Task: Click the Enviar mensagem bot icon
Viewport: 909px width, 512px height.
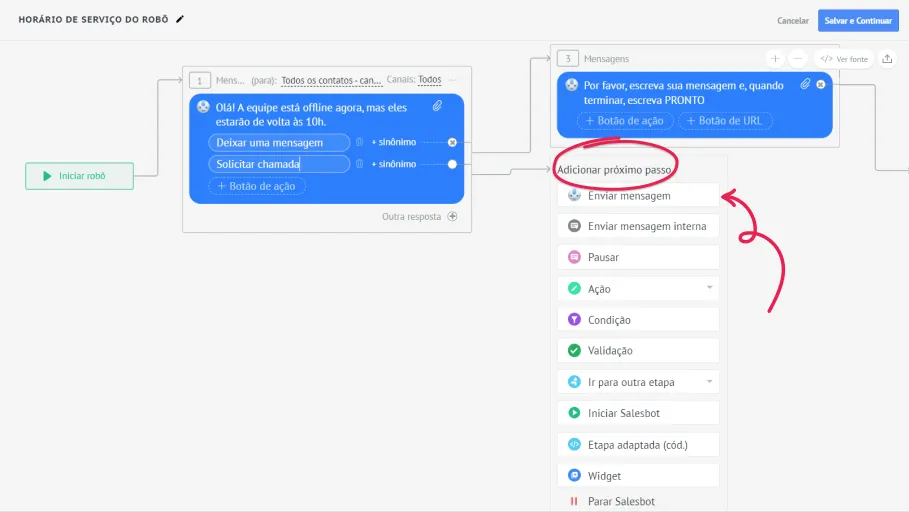Action: (574, 195)
